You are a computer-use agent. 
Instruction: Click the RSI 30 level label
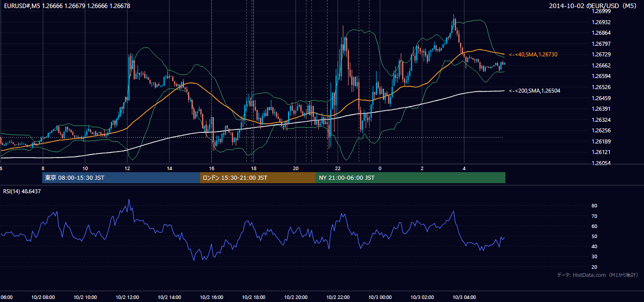594,257
